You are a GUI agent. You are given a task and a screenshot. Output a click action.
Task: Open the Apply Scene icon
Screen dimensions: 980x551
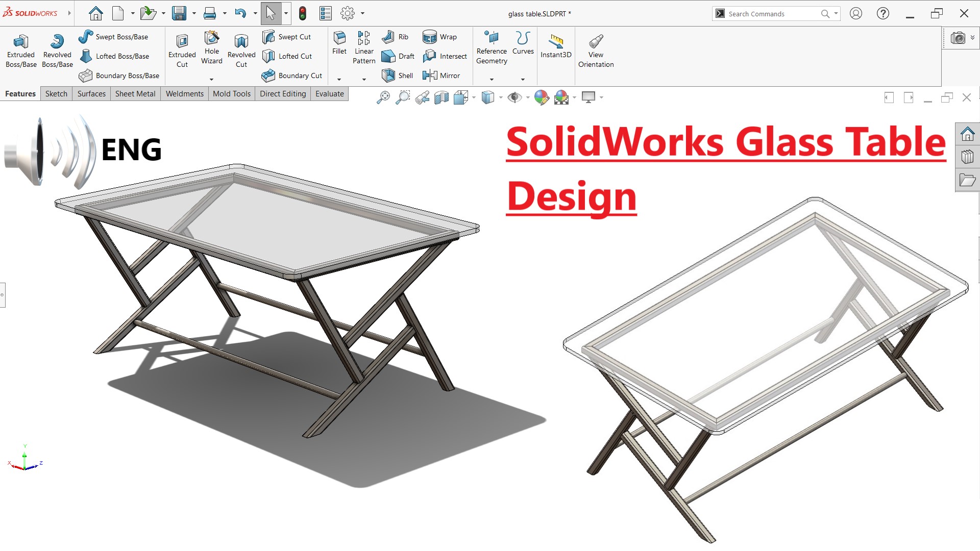[x=561, y=97]
